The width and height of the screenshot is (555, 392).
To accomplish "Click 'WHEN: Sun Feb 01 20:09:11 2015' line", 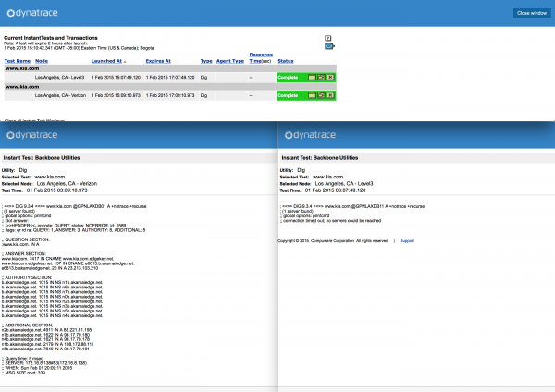I will point(37,368).
